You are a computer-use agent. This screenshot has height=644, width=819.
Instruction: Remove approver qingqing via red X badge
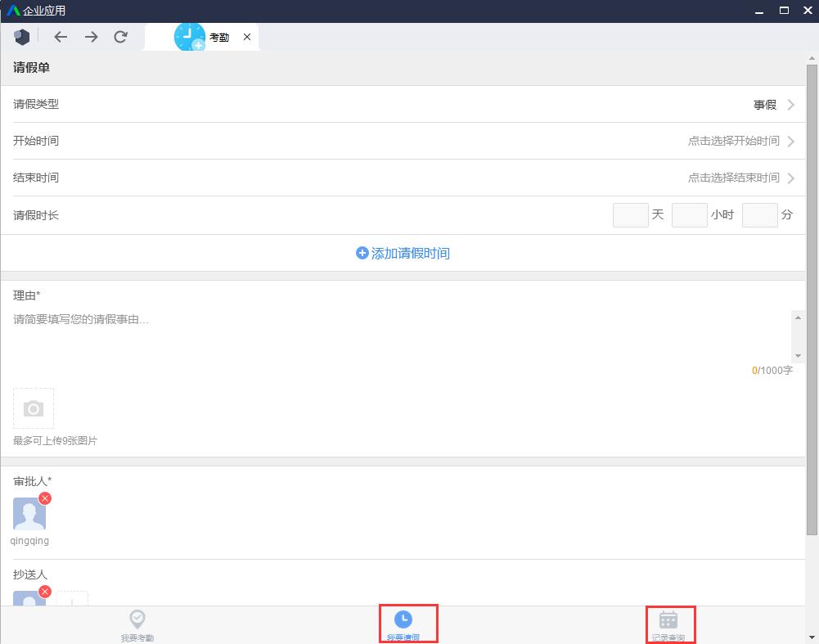45,498
